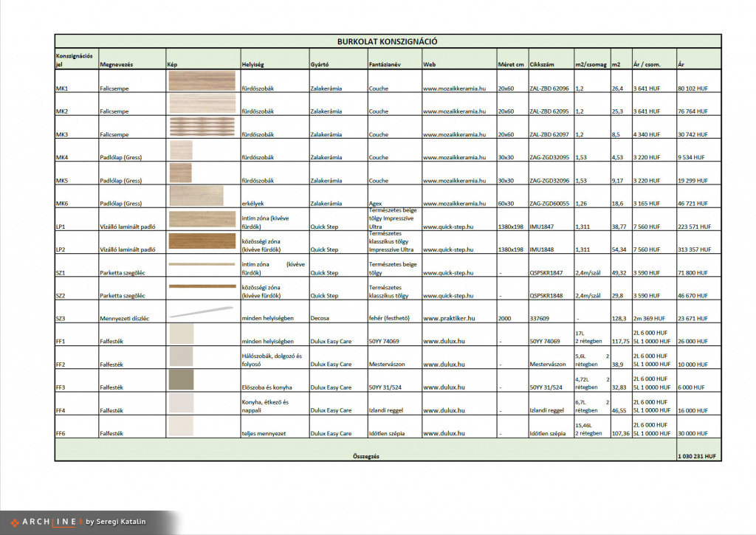The width and height of the screenshot is (756, 535).
Task: Select article number ZAL-ZBD 62096
Action: point(549,89)
